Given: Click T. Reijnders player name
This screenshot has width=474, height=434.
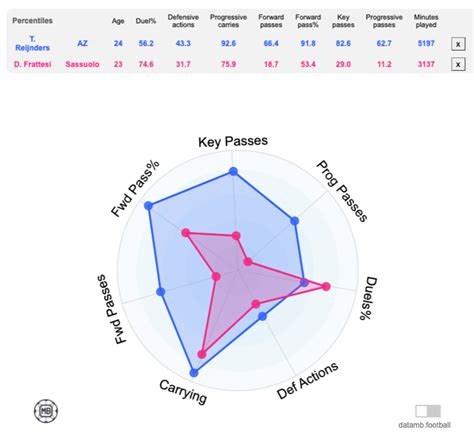Looking at the screenshot, I should tap(32, 43).
